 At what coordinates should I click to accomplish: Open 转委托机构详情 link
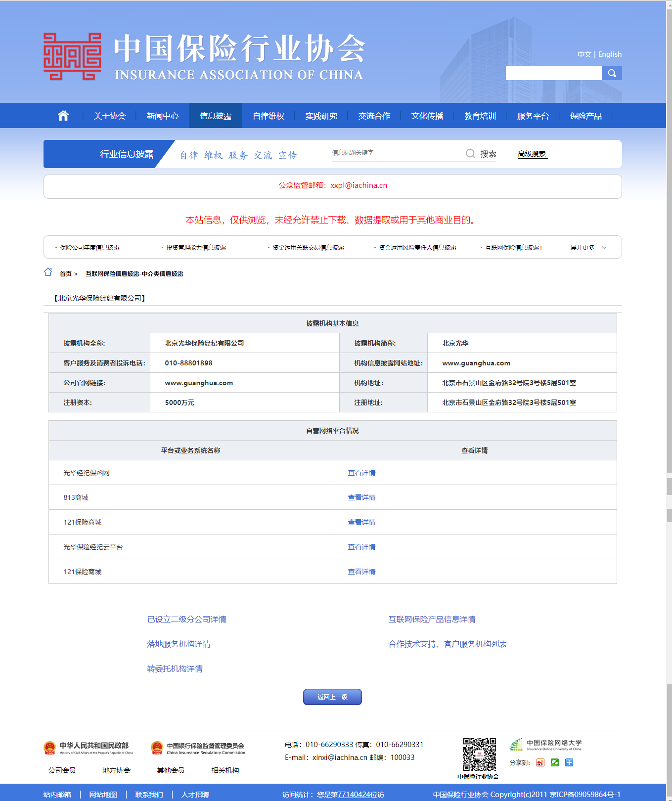tap(175, 669)
